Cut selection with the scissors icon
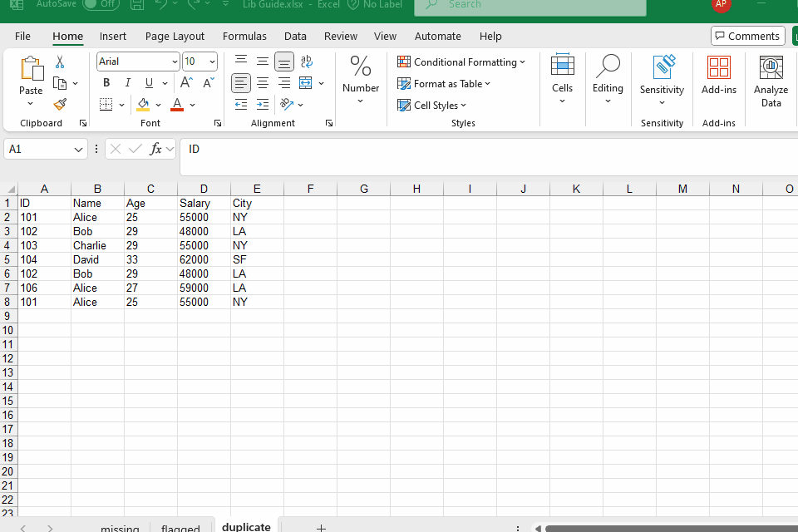The width and height of the screenshot is (798, 532). coord(60,62)
